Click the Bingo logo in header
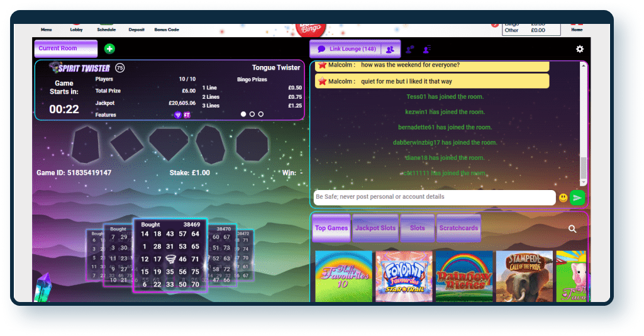 coord(311,30)
